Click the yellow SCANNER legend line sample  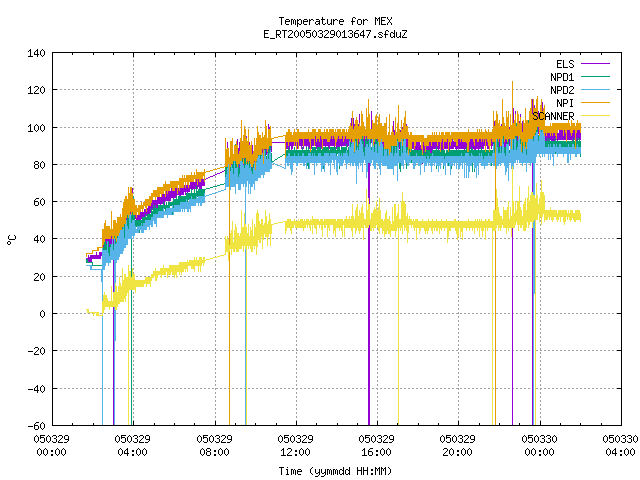(595, 116)
